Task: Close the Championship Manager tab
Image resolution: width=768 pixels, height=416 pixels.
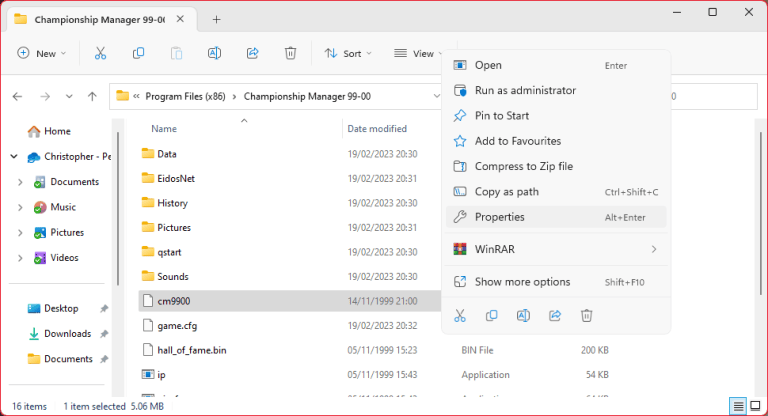Action: pos(180,19)
